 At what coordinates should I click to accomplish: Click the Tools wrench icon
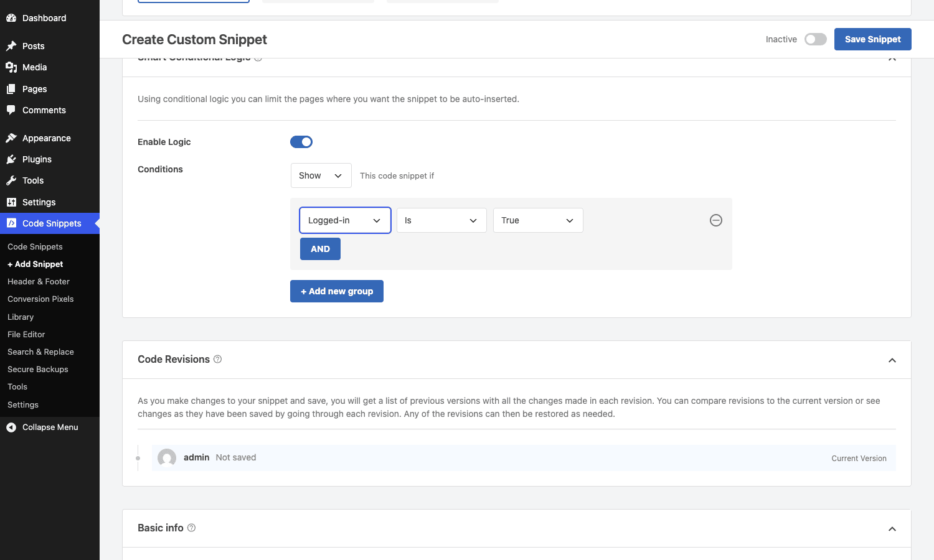click(x=11, y=180)
